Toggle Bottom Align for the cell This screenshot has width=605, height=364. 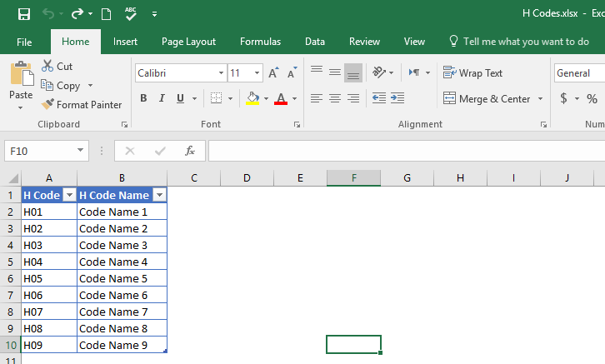point(353,72)
